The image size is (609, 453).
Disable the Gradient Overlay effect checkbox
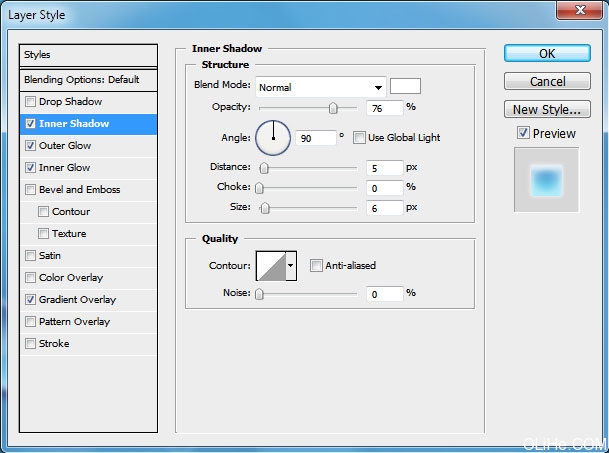pyautogui.click(x=31, y=300)
